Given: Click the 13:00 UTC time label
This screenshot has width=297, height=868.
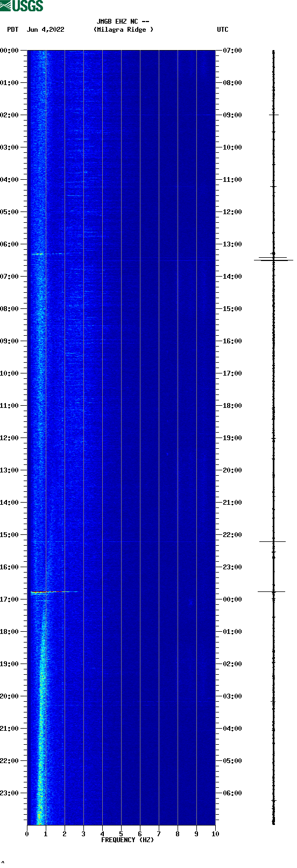Looking at the screenshot, I should point(232,244).
